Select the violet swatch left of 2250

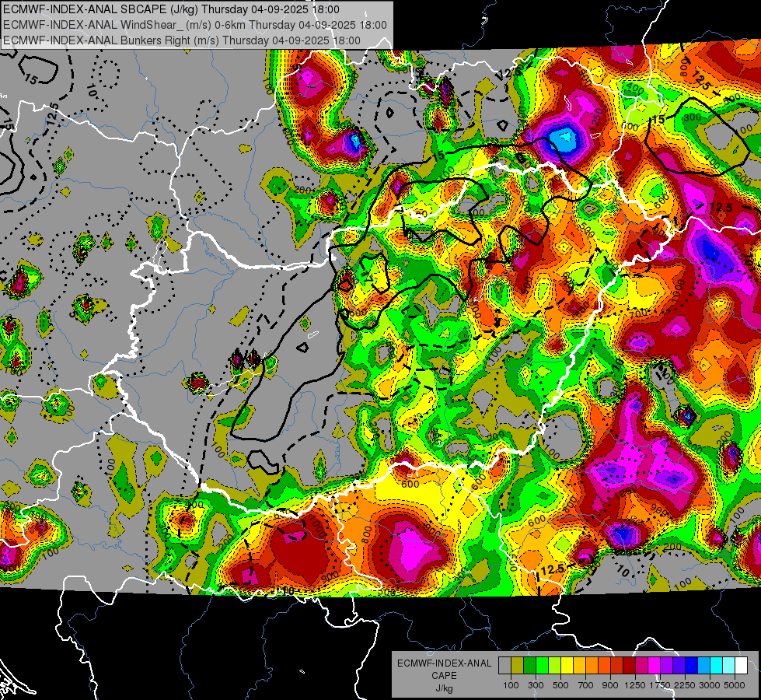click(x=679, y=665)
